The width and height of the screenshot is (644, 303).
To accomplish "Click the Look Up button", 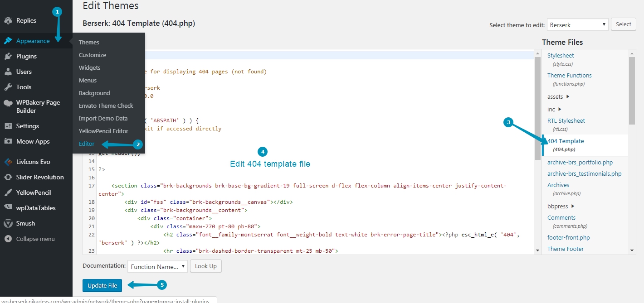I will 206,266.
